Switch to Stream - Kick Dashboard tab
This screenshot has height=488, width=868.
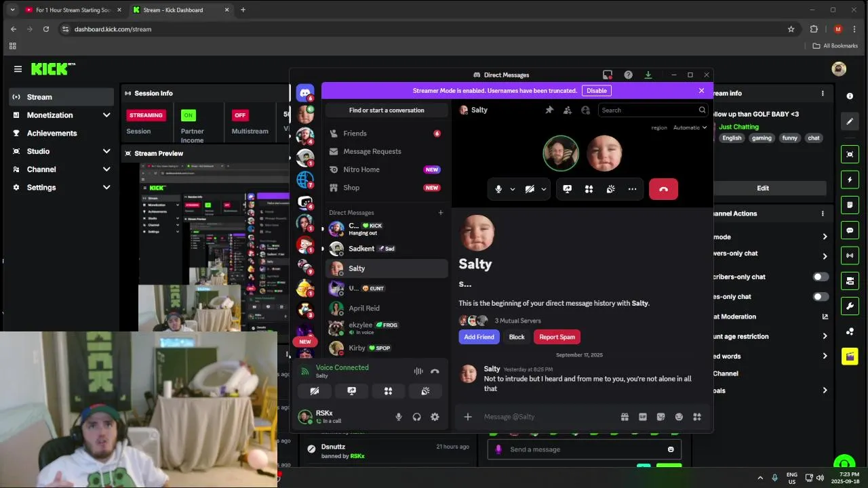pyautogui.click(x=182, y=10)
